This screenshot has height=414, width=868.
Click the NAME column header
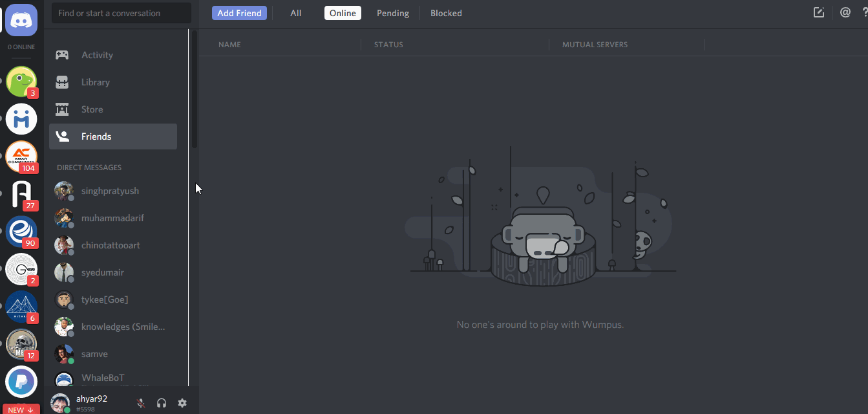point(229,45)
